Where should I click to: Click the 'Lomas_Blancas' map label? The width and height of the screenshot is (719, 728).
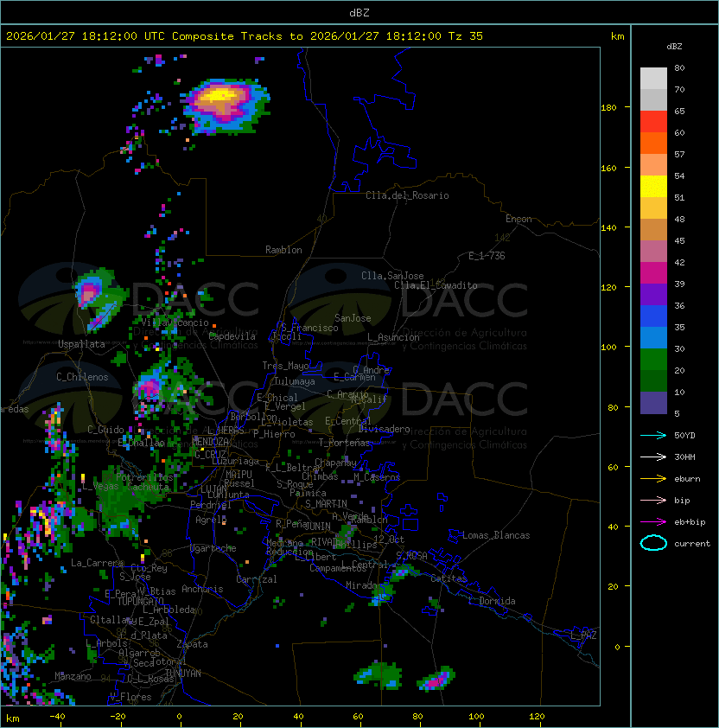[496, 535]
